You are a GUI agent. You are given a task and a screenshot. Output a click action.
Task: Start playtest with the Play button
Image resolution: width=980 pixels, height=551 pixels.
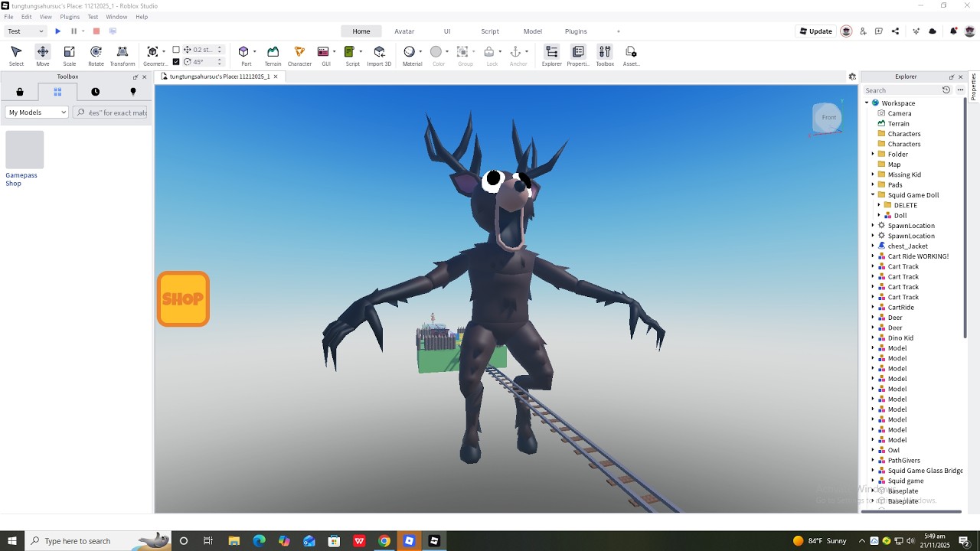point(57,31)
